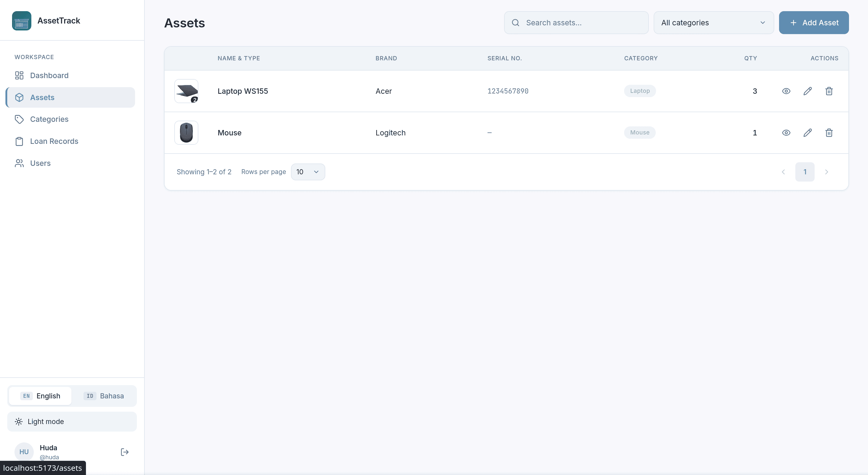Open the All categories dropdown
The width and height of the screenshot is (868, 475).
coord(714,23)
